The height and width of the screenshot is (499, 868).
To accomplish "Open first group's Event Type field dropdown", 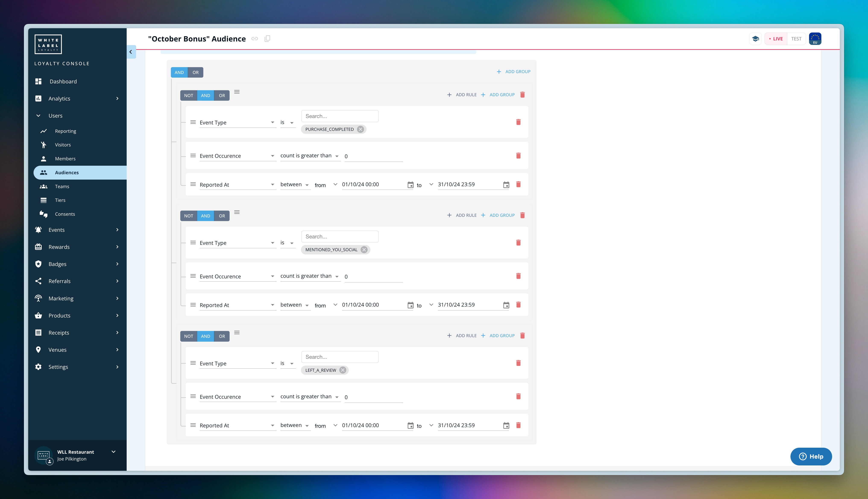I will click(238, 123).
